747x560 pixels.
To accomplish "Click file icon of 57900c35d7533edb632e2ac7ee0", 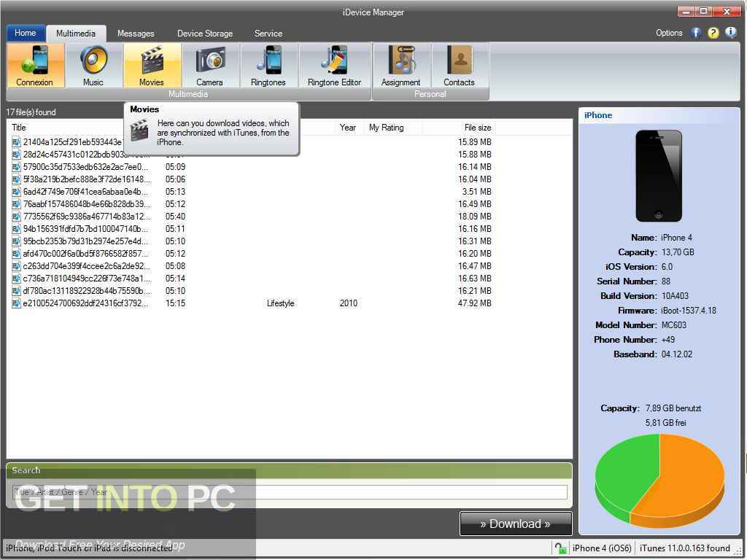I will click(x=16, y=167).
